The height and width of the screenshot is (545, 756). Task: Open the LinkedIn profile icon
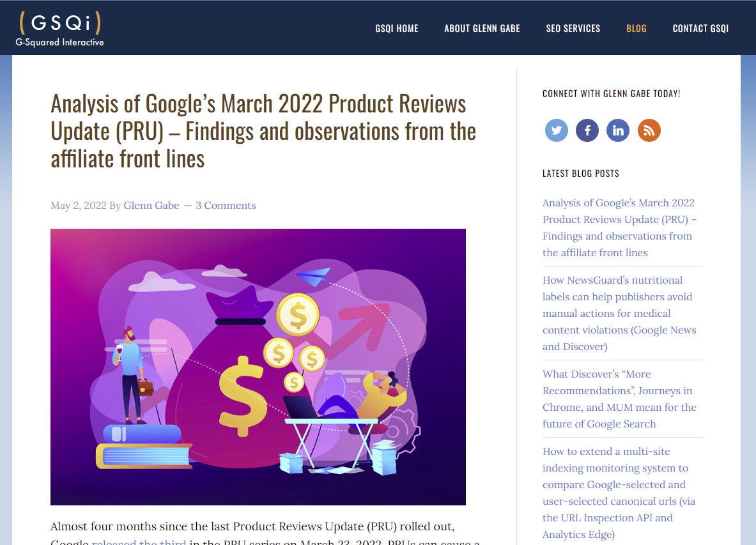618,130
